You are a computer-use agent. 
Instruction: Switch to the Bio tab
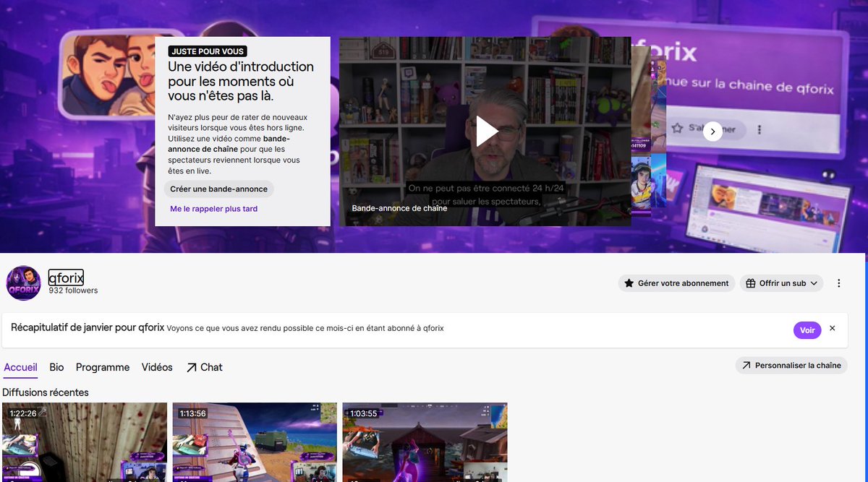[56, 367]
